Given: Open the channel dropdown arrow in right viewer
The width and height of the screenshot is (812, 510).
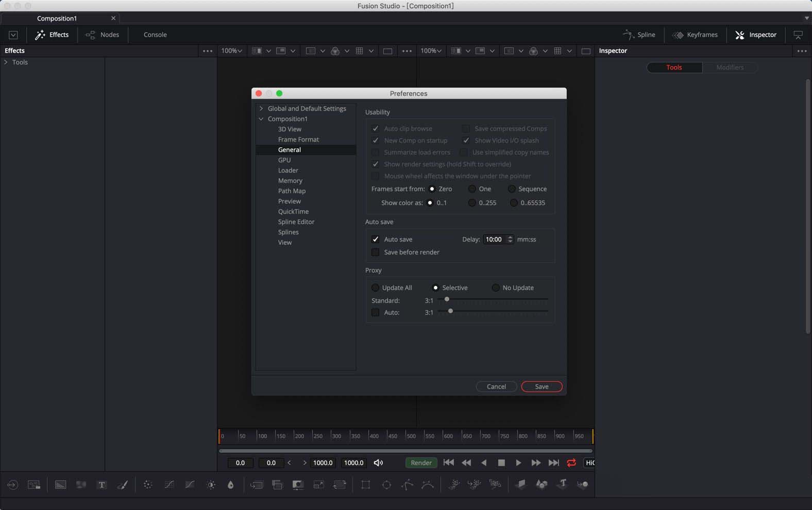Looking at the screenshot, I should (545, 51).
